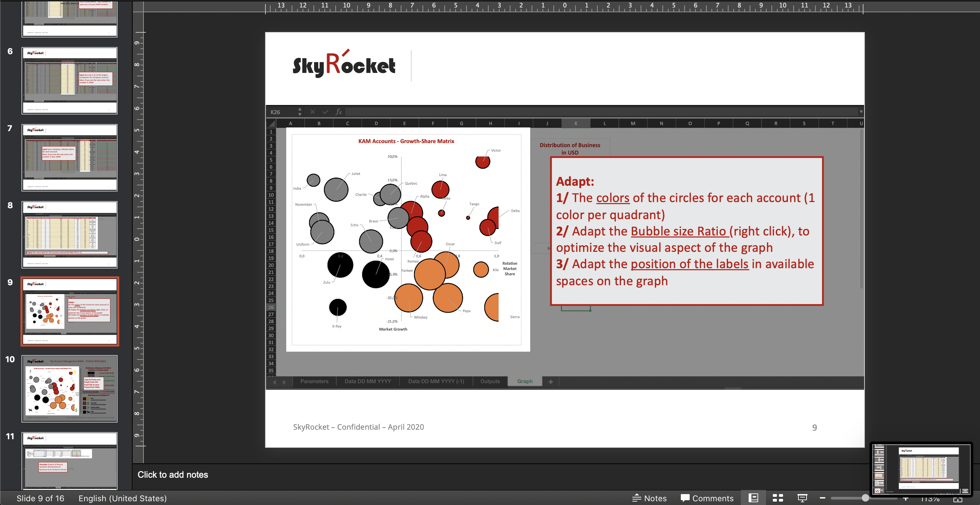
Task: Select slide 10 thumbnail with BCG matrix
Action: pos(70,388)
